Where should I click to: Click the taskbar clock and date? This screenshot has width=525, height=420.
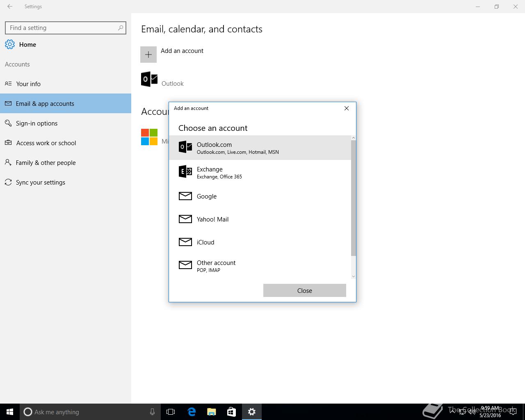490,412
